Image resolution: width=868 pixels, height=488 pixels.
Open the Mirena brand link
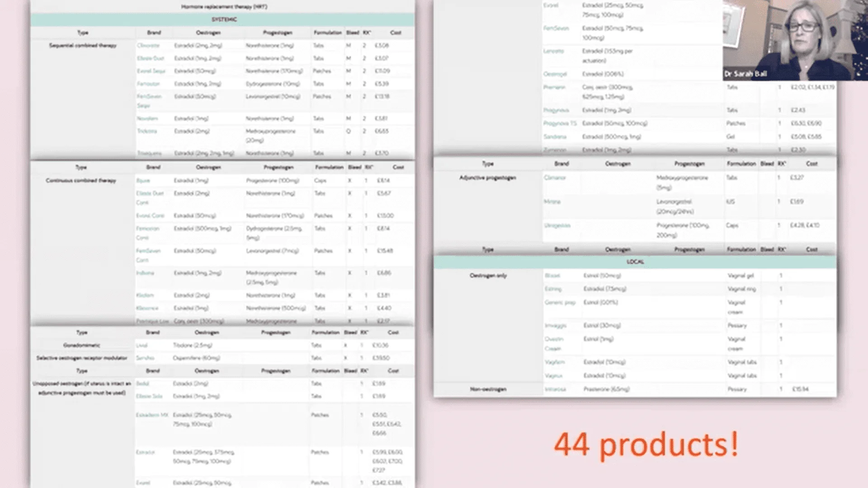click(x=552, y=202)
